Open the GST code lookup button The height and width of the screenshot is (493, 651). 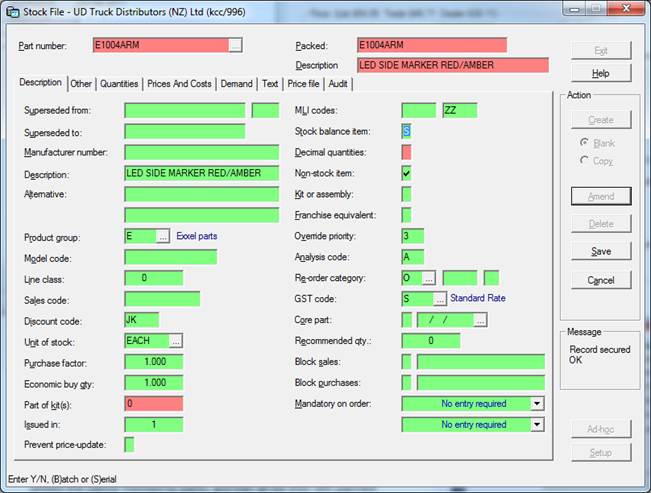pyautogui.click(x=439, y=299)
